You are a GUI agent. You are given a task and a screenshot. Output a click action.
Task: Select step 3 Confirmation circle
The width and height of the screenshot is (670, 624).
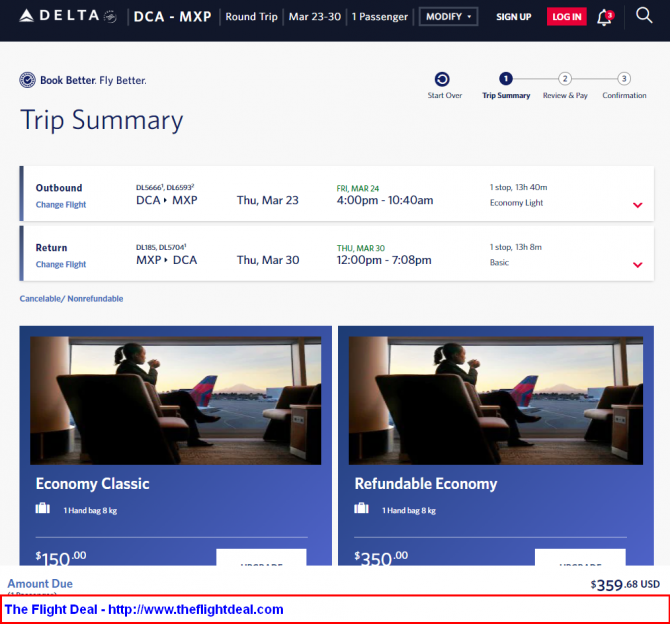[x=624, y=79]
